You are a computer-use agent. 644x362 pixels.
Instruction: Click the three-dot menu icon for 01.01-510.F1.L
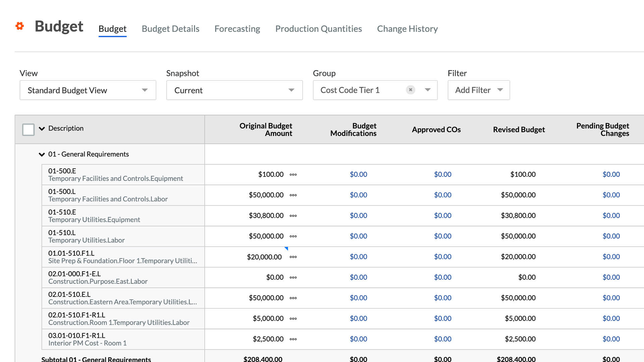pos(293,257)
